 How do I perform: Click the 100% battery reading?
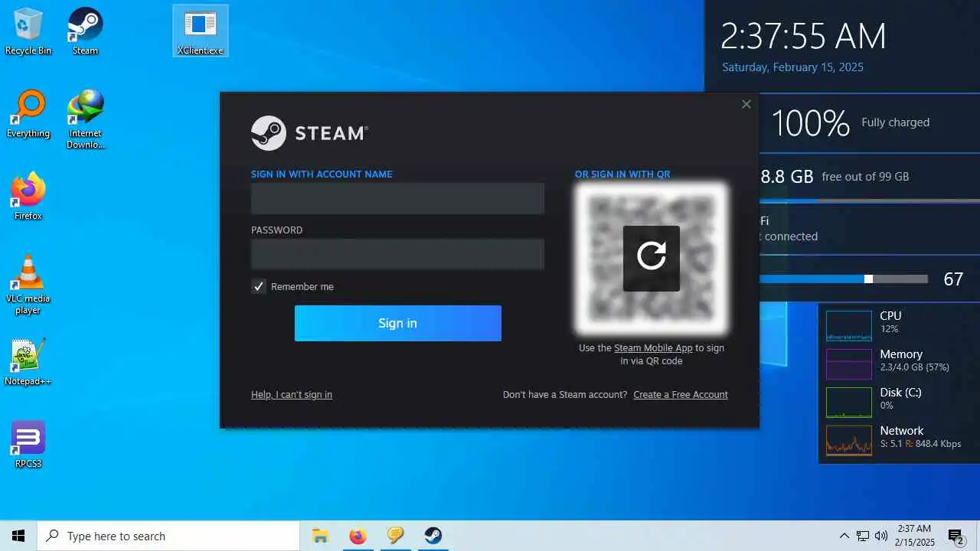pos(810,122)
